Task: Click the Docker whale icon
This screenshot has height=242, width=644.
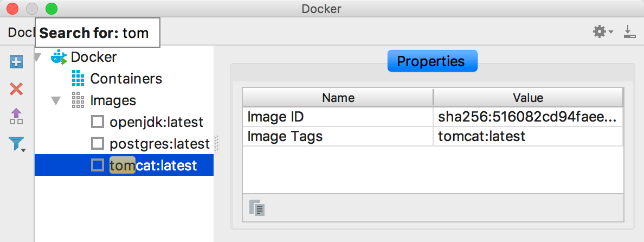Action: pos(59,58)
